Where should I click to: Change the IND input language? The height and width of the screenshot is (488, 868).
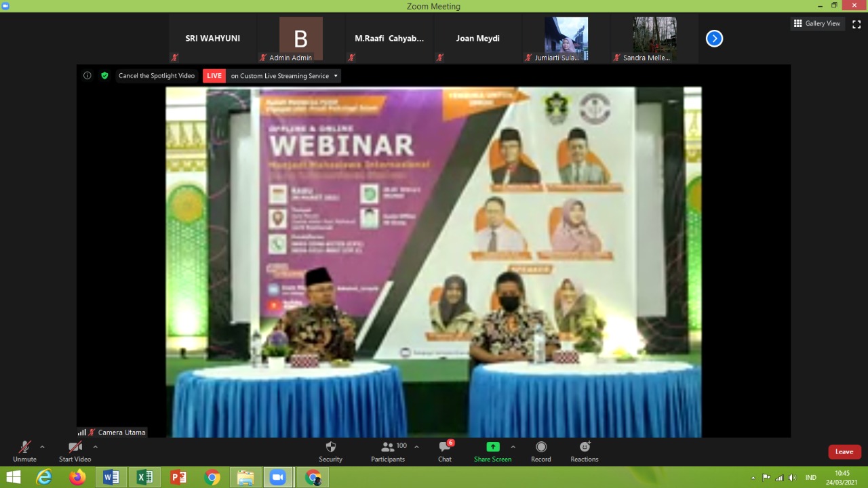810,478
